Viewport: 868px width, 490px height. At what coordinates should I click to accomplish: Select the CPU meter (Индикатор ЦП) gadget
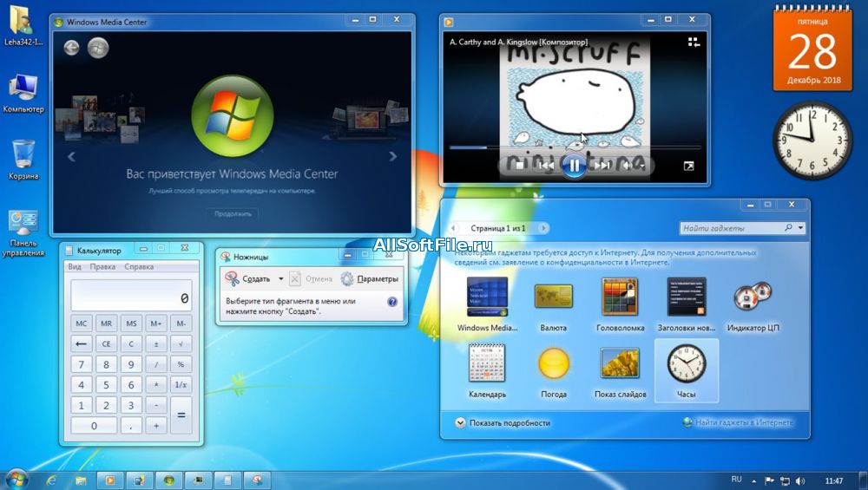[752, 297]
